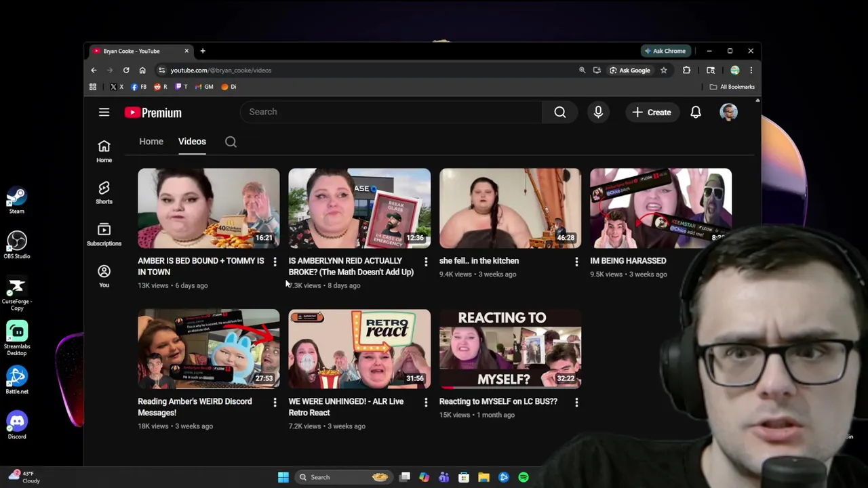The height and width of the screenshot is (488, 868).
Task: Switch to the channel Home tab
Action: (x=151, y=142)
